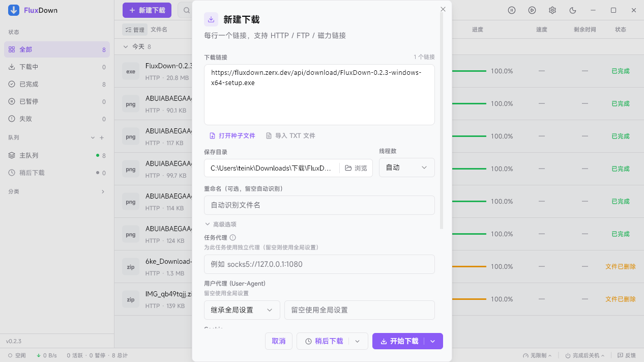Image resolution: width=644 pixels, height=362 pixels.
Task: Click the 状态 column header
Action: coord(621,30)
